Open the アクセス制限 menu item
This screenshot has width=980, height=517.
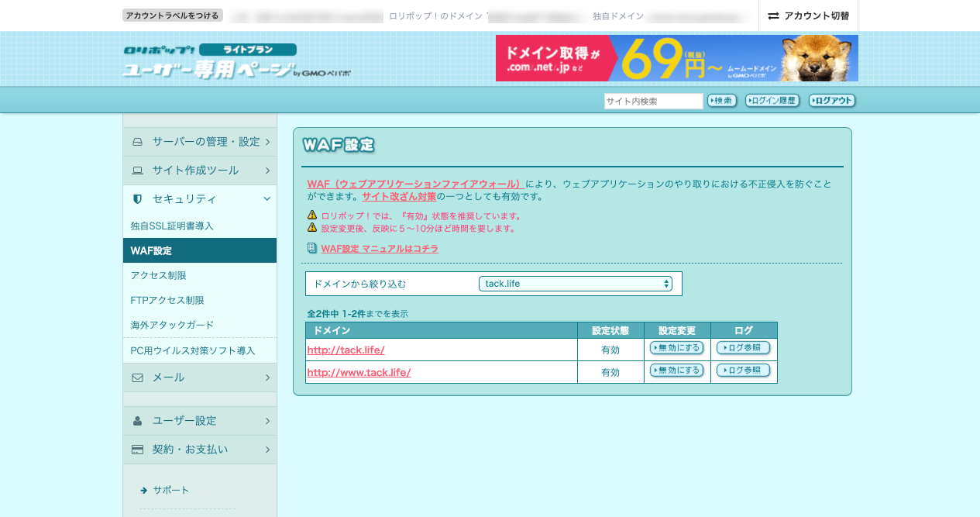coord(159,275)
